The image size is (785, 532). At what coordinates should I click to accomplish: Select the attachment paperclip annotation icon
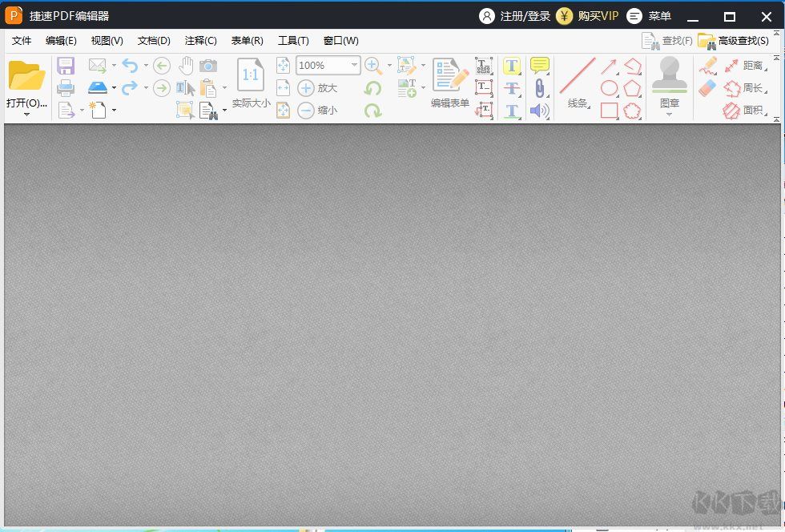pos(540,87)
